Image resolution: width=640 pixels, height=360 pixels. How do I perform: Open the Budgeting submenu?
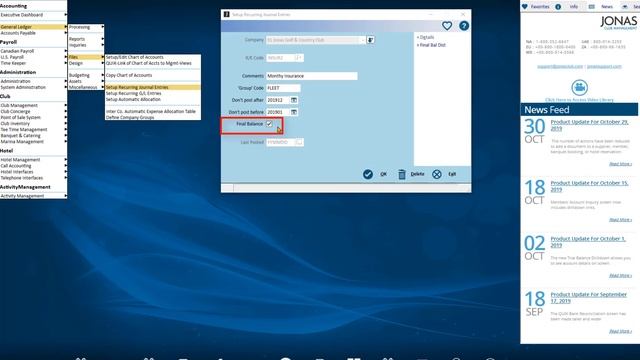(x=86, y=75)
